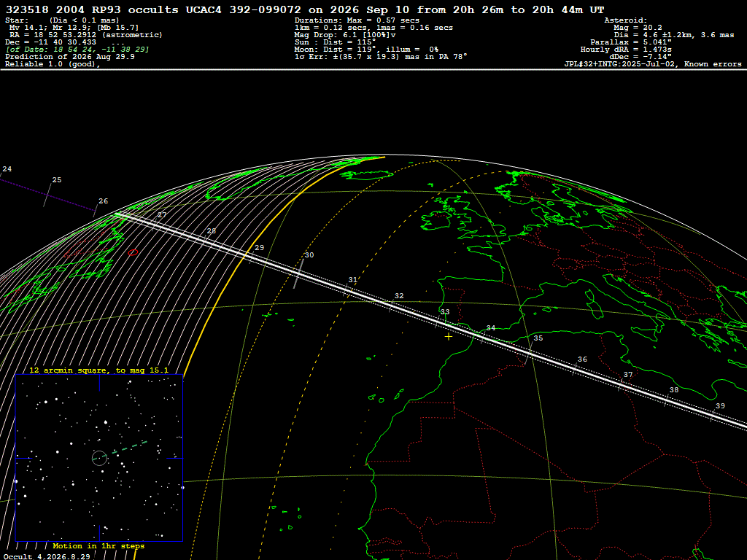
Task: Click the event title text at top
Action: tap(305, 9)
